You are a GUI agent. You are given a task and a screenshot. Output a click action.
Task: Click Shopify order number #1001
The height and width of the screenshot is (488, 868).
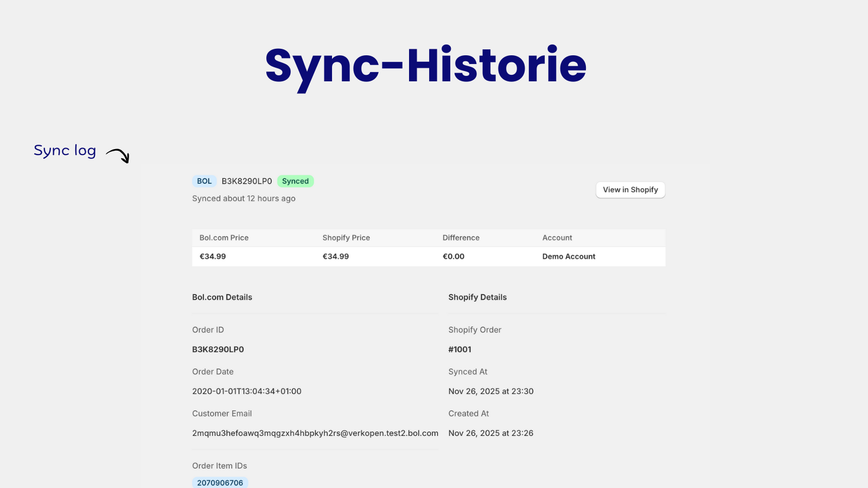coord(459,350)
